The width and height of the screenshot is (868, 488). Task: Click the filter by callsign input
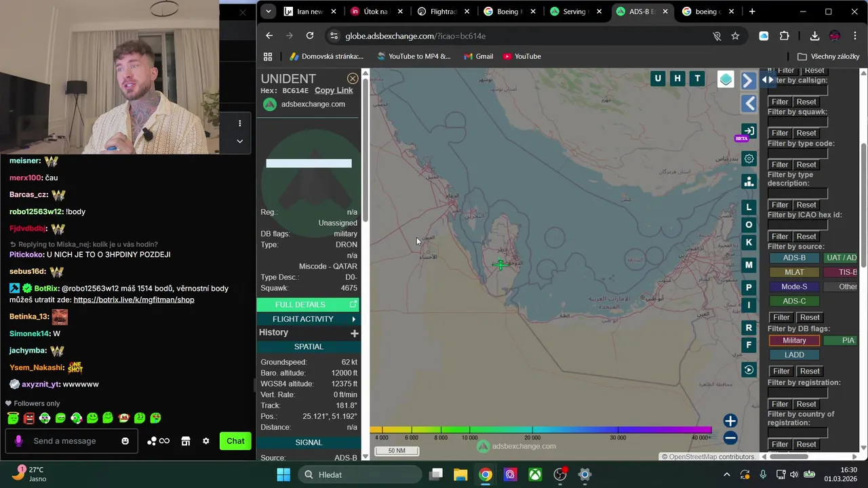(x=797, y=91)
